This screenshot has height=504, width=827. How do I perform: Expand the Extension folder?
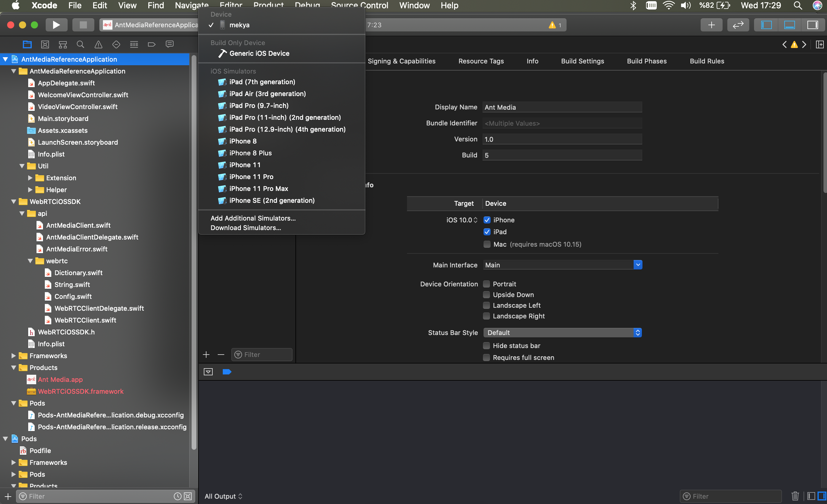click(30, 178)
